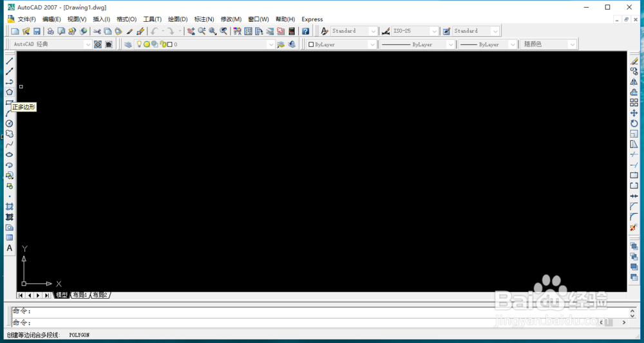The image size is (644, 343).
Task: Open the QuickCalc calculator
Action: pos(292,31)
